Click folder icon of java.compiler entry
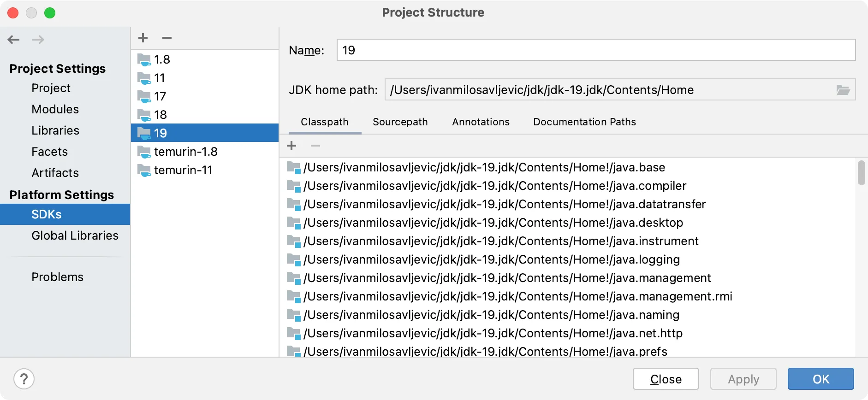Viewport: 868px width, 400px height. click(294, 186)
